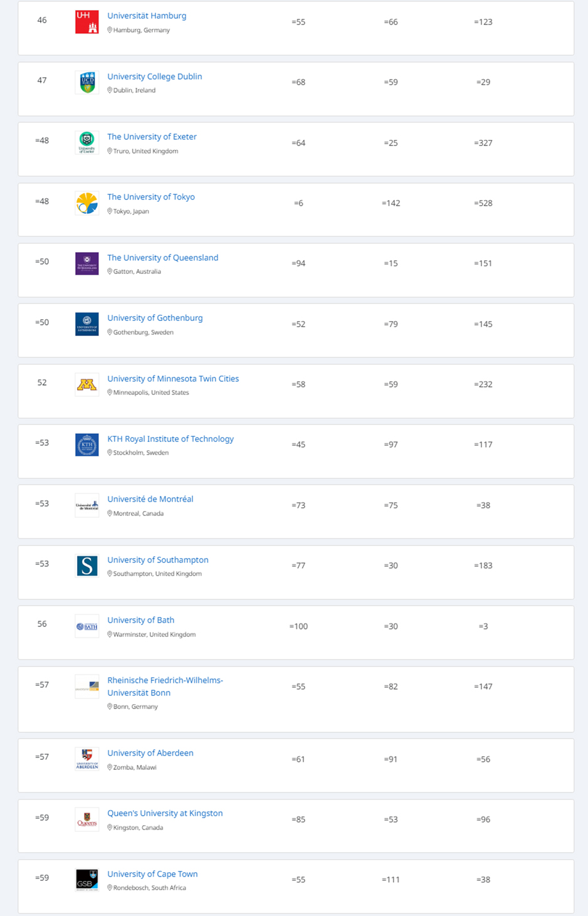The height and width of the screenshot is (916, 588).
Task: Click the University of Tokyo ginkgo logo
Action: 87,203
